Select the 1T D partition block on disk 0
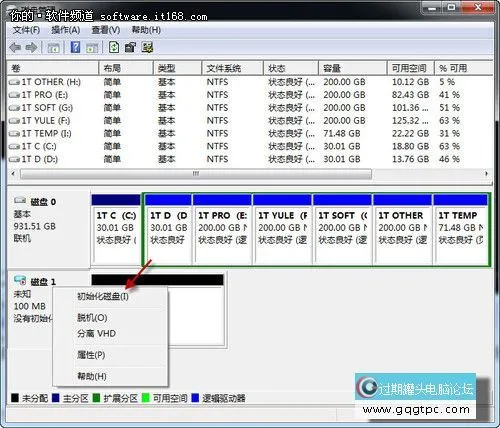The height and width of the screenshot is (428, 500). pyautogui.click(x=168, y=229)
